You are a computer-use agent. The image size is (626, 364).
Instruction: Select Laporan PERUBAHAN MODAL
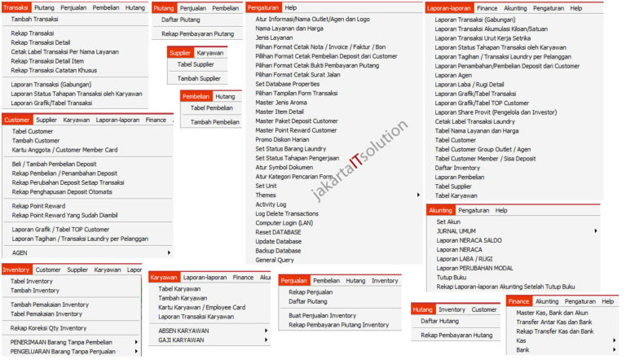(474, 268)
